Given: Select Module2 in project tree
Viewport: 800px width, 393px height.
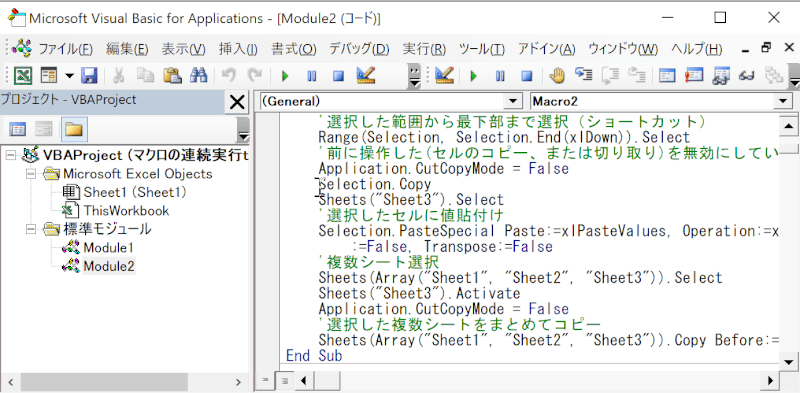Looking at the screenshot, I should coord(109,266).
